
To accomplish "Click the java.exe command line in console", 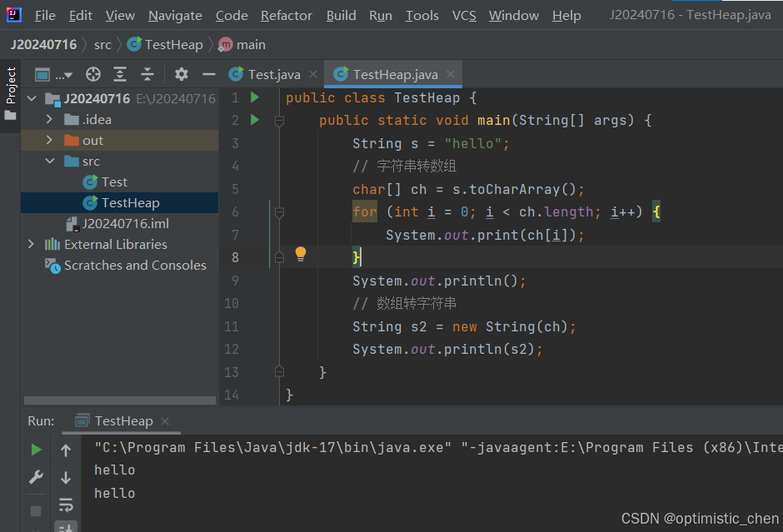I will pyautogui.click(x=438, y=447).
